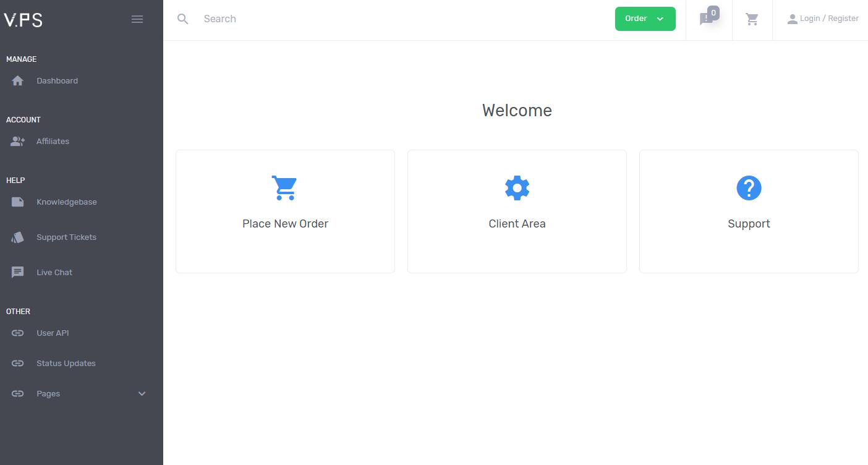Click the VPS logo
868x465 pixels.
click(x=23, y=20)
